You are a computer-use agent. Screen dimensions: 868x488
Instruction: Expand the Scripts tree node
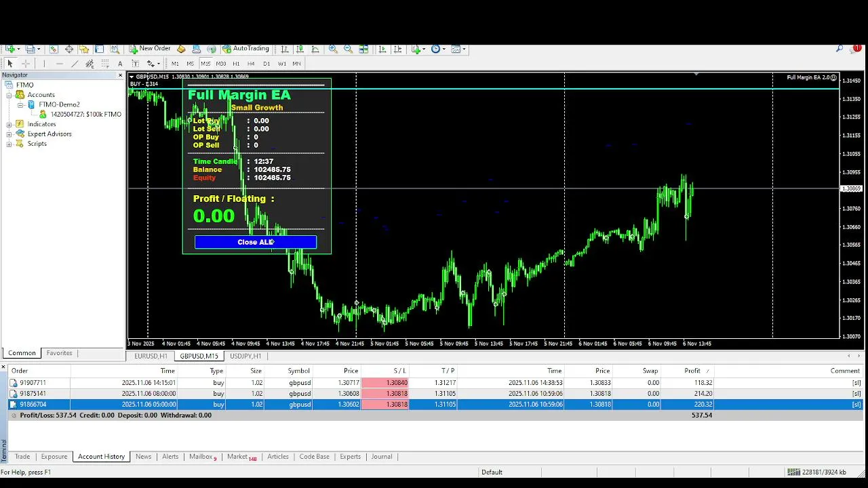point(9,144)
